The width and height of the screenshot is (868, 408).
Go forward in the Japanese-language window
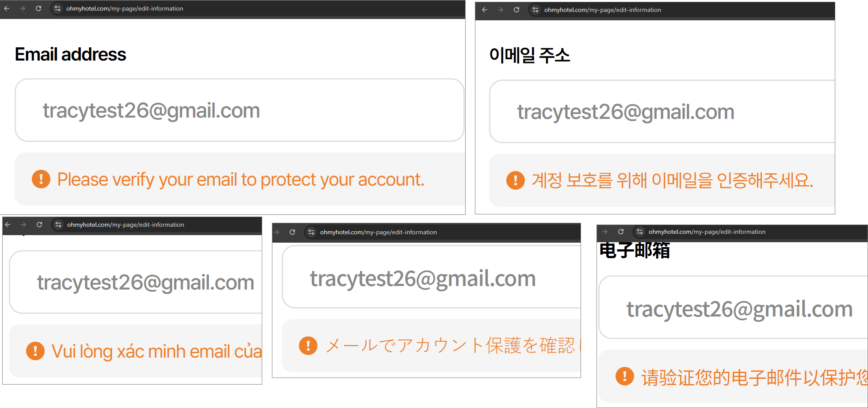276,232
